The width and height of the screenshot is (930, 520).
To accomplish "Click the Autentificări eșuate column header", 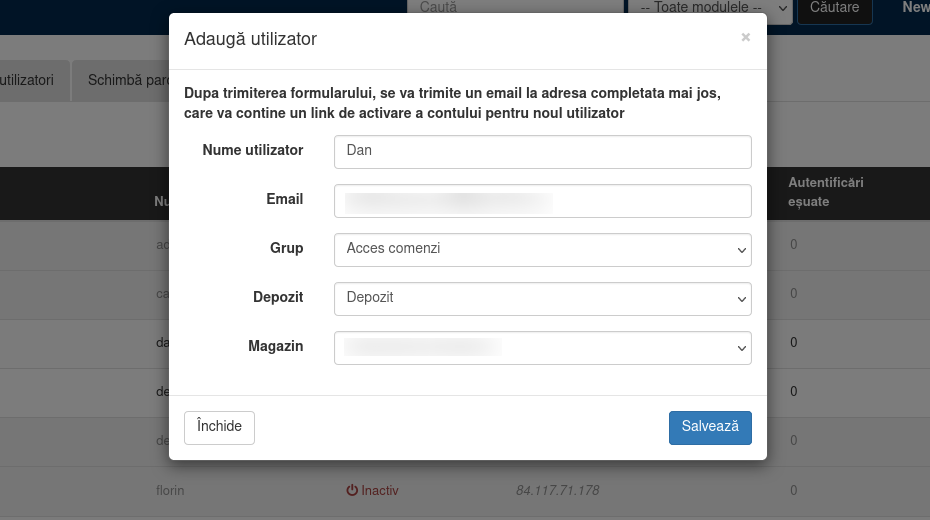I will pos(826,192).
